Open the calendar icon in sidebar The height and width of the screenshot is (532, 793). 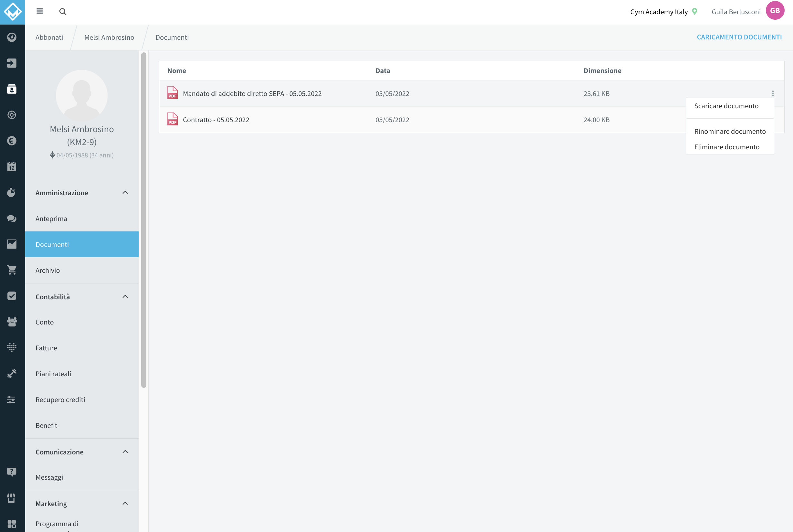[12, 166]
